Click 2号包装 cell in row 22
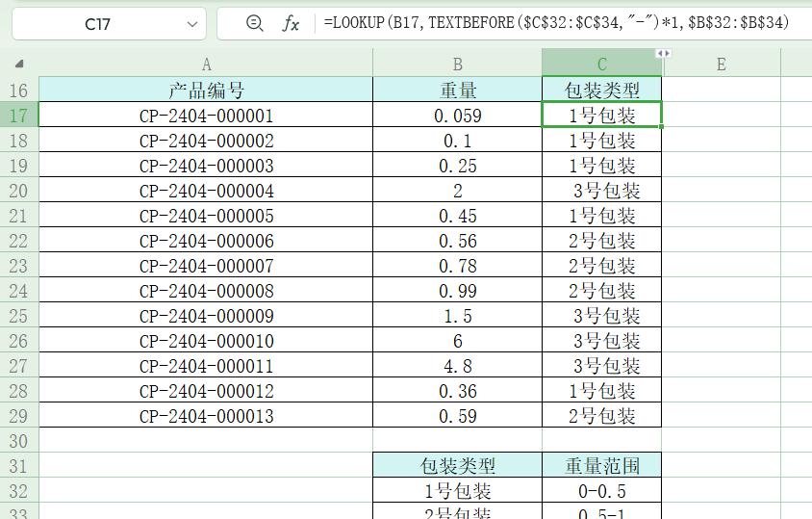 click(x=601, y=240)
